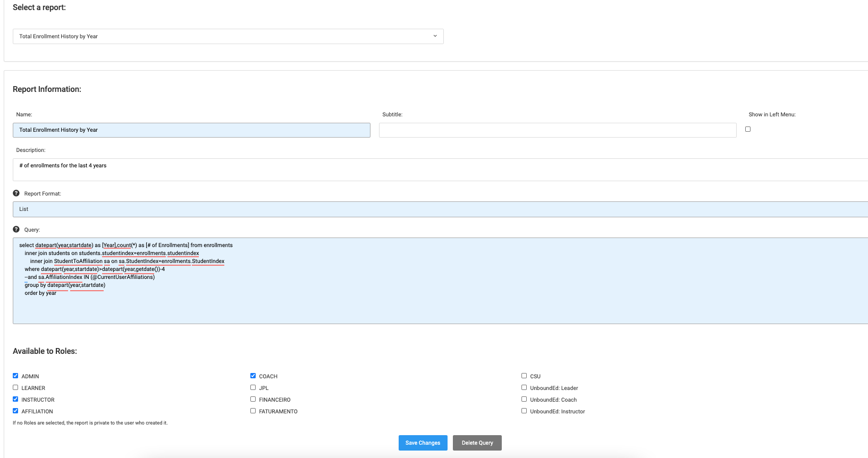Screen dimensions: 868x458
Task: Focus the empty Subtitle input field
Action: [557, 130]
